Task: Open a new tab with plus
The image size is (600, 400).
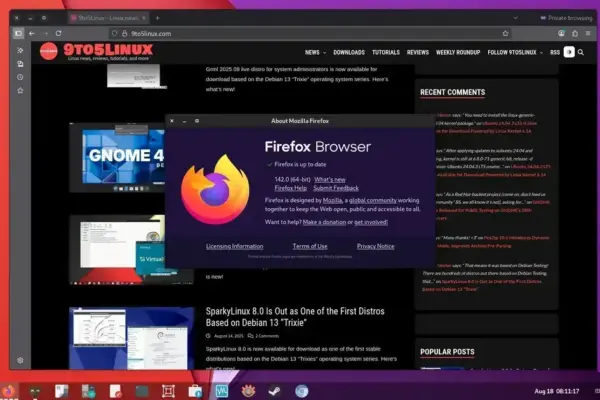Action: (x=158, y=18)
